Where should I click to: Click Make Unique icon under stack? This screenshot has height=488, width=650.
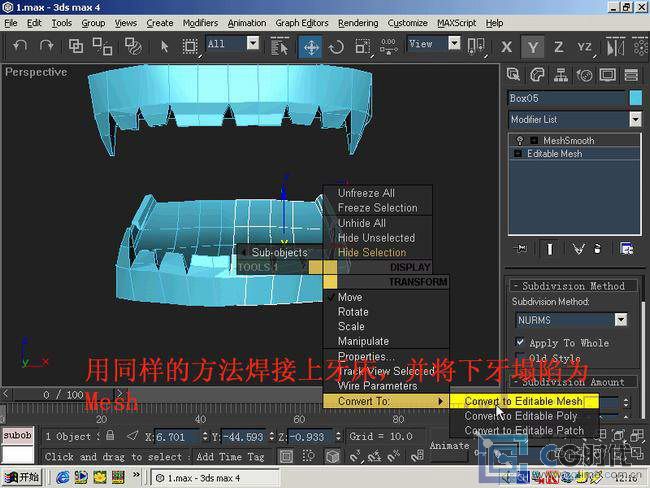click(x=578, y=248)
